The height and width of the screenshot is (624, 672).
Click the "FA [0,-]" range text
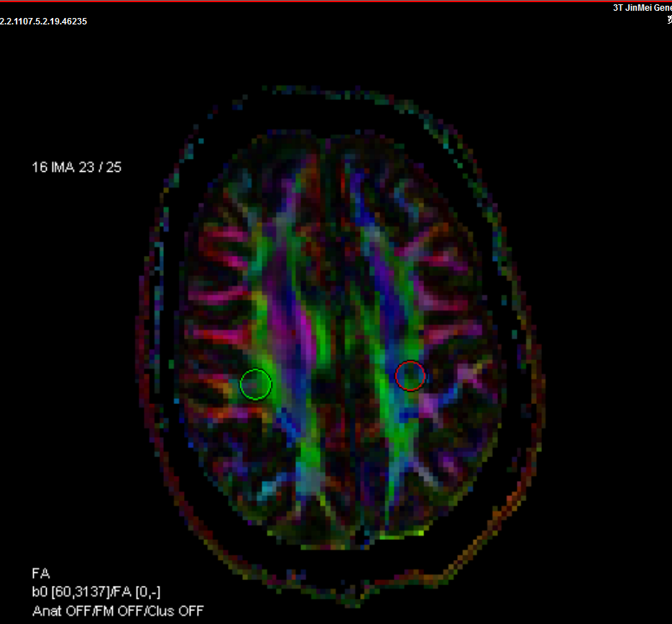[x=136, y=592]
